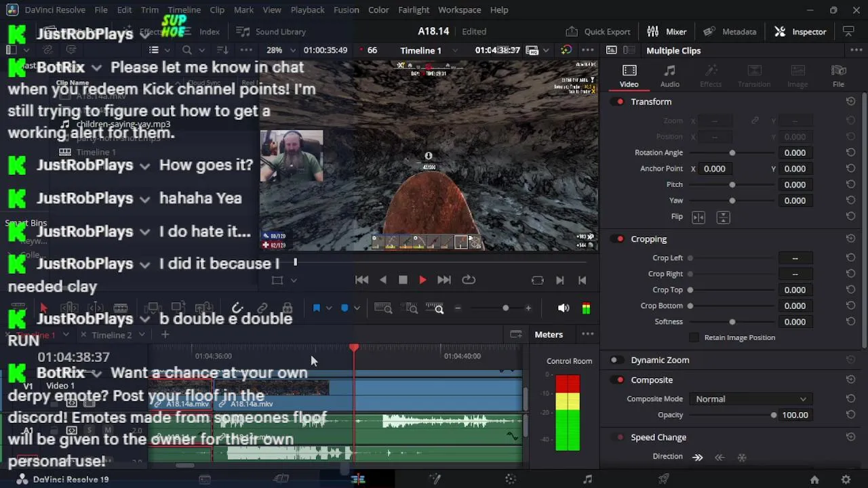Click the Crop Top value field

click(x=795, y=290)
